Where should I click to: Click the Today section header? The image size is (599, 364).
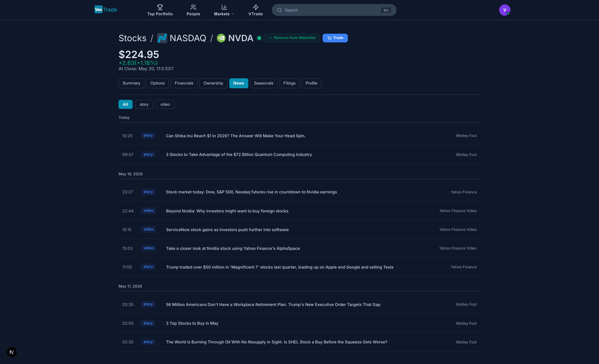click(124, 118)
